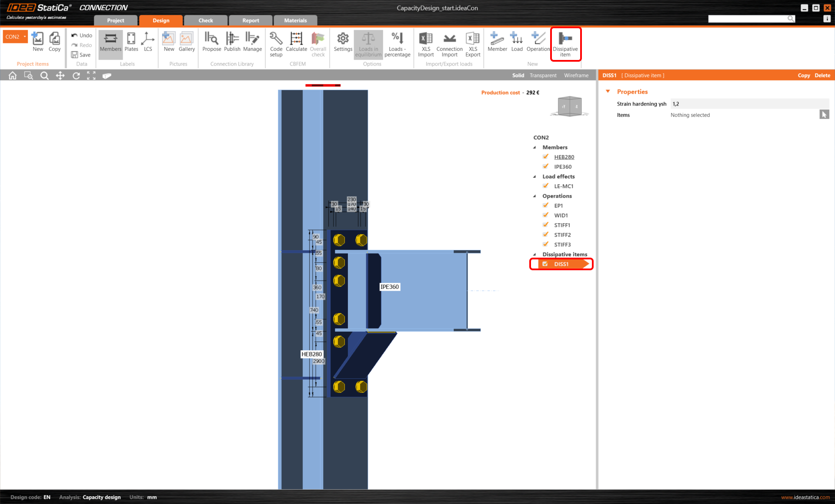This screenshot has width=835, height=504.
Task: Uncheck the HEB280 member checkbox
Action: click(545, 157)
